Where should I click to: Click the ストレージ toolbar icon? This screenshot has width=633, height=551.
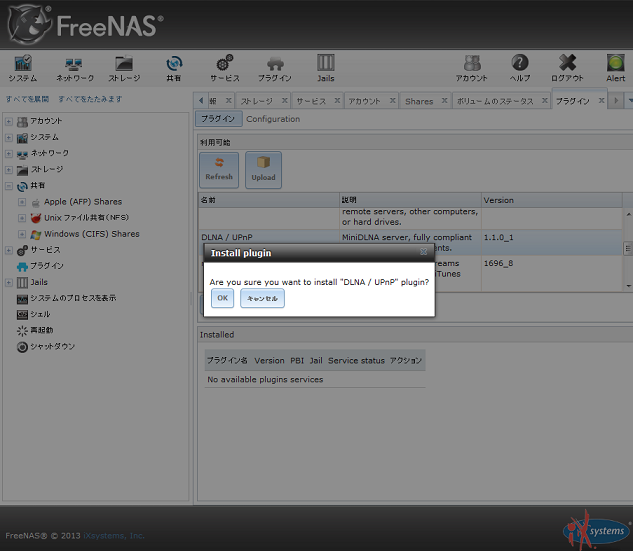[124, 66]
